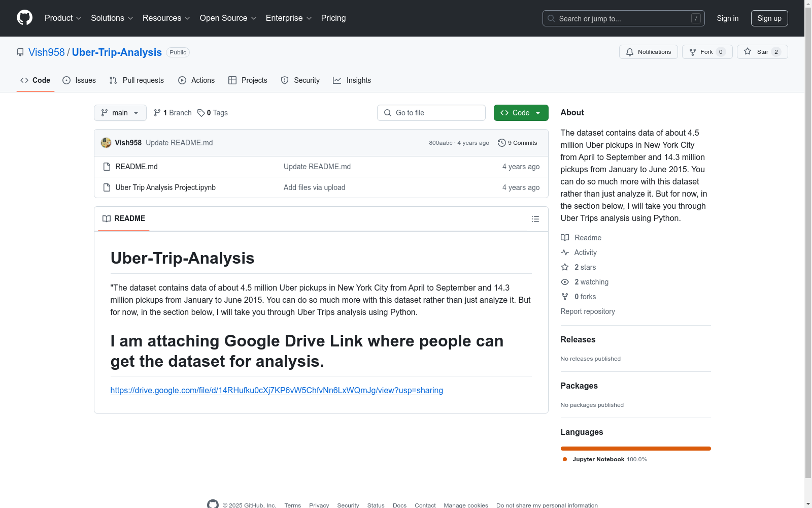Expand the Open Source menu
This screenshot has width=812, height=508.
coord(228,18)
